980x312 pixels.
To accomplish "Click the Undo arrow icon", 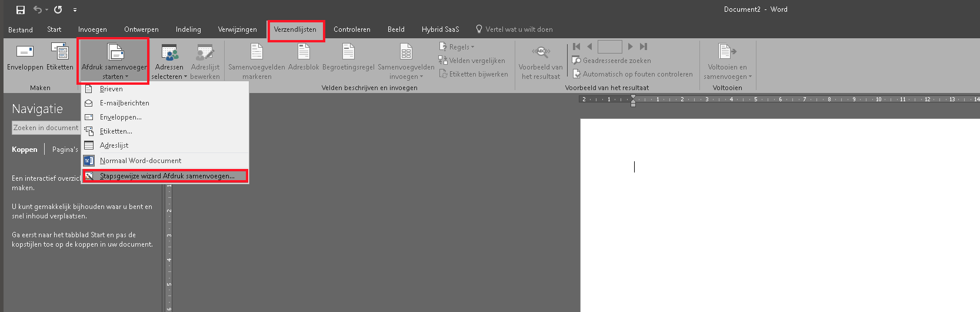I will click(x=38, y=9).
